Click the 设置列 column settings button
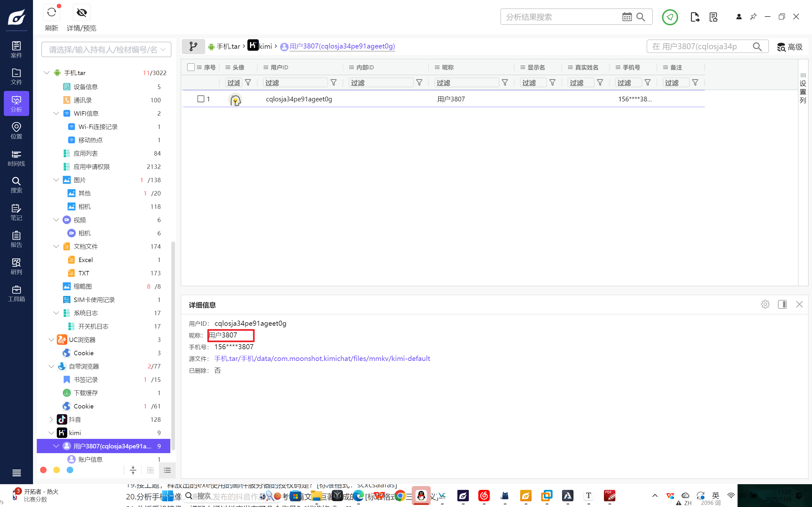Viewport: 812px width, 507px height. pos(802,88)
